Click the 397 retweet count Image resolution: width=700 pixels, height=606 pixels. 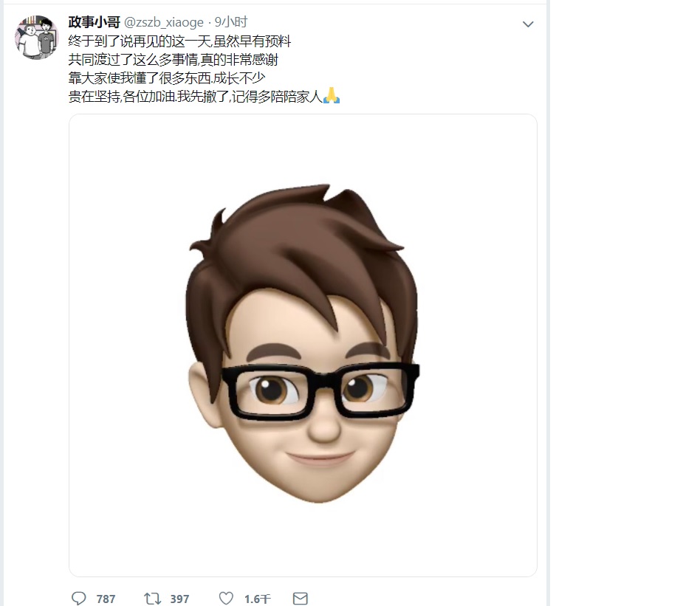point(179,599)
